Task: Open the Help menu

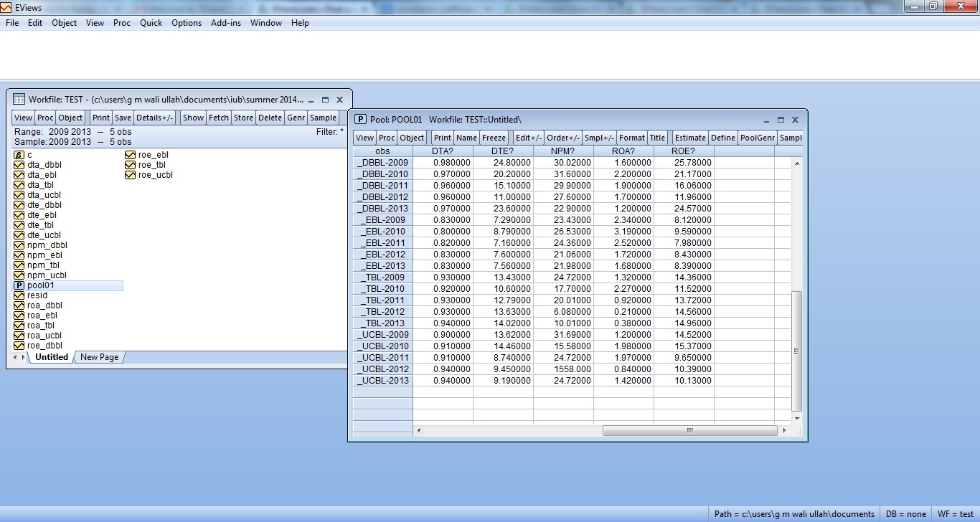Action: [x=300, y=23]
